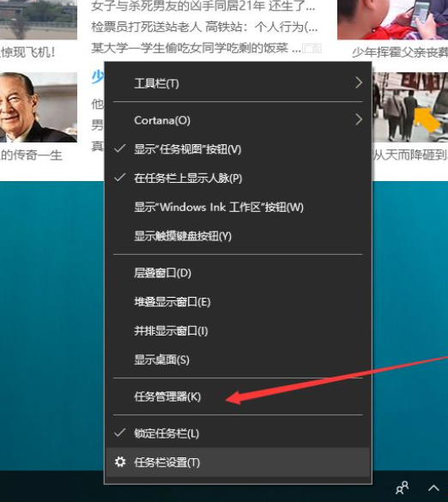The image size is (448, 502).
Task: Expand hidden tray icons chevron in taskbar
Action: [x=433, y=488]
